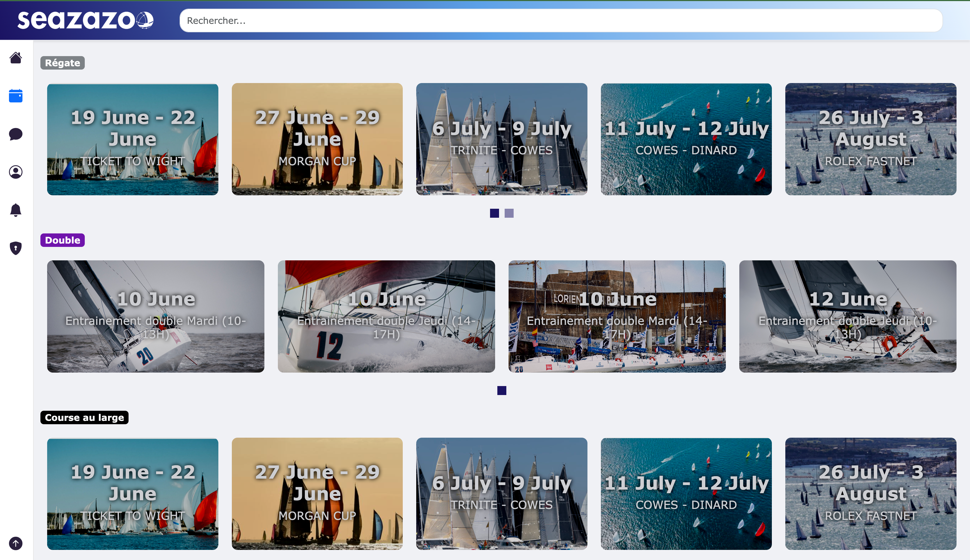This screenshot has height=560, width=970.
Task: Select the Double carousel page indicator
Action: click(x=501, y=390)
